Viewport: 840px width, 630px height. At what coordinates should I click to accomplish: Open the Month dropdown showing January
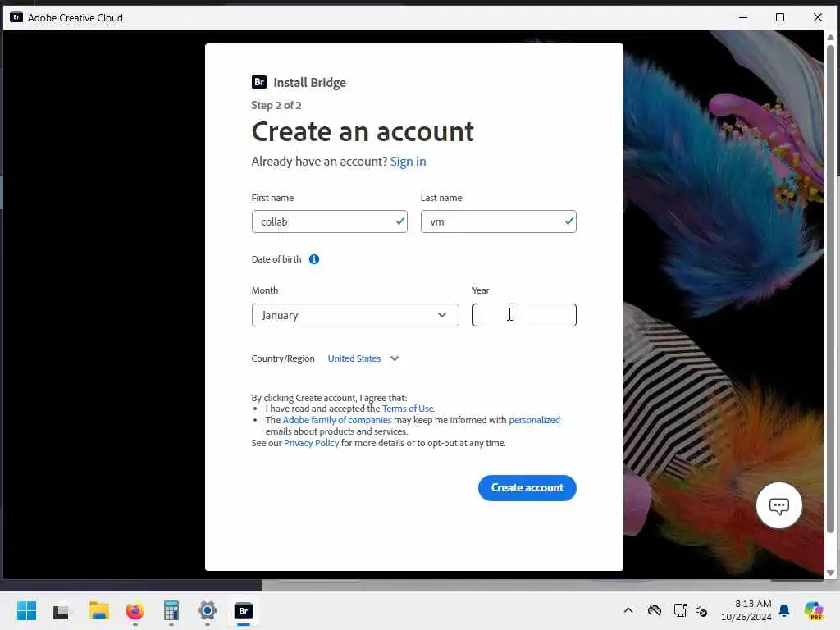click(x=355, y=315)
